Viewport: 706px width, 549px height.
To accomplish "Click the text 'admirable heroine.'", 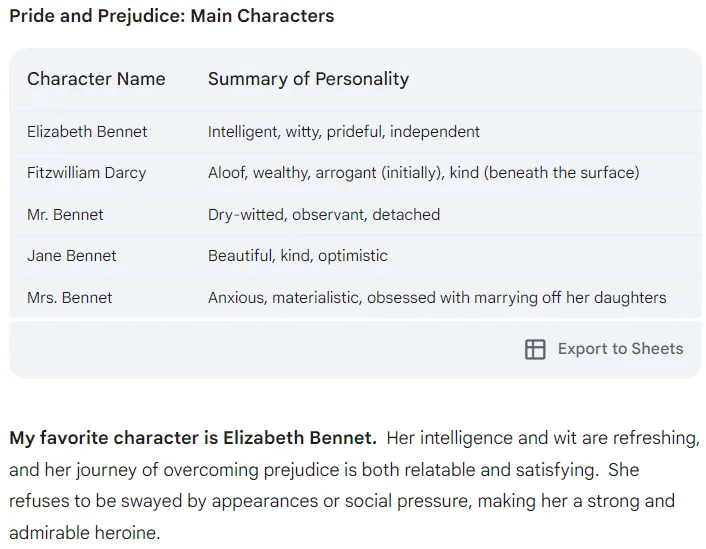I will [85, 533].
